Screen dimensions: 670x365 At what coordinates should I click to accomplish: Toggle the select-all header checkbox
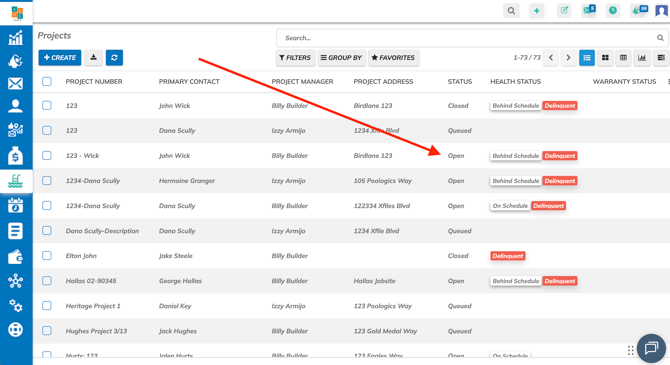click(47, 81)
